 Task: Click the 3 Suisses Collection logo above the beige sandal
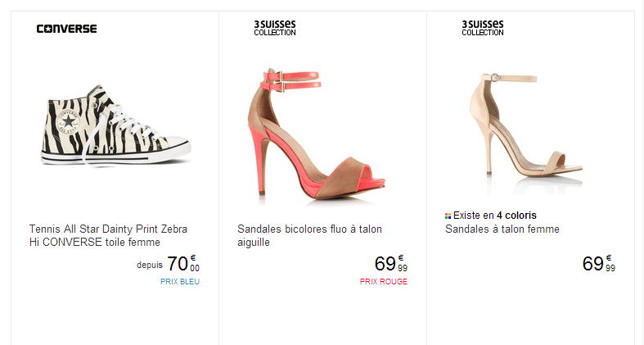pyautogui.click(x=483, y=28)
